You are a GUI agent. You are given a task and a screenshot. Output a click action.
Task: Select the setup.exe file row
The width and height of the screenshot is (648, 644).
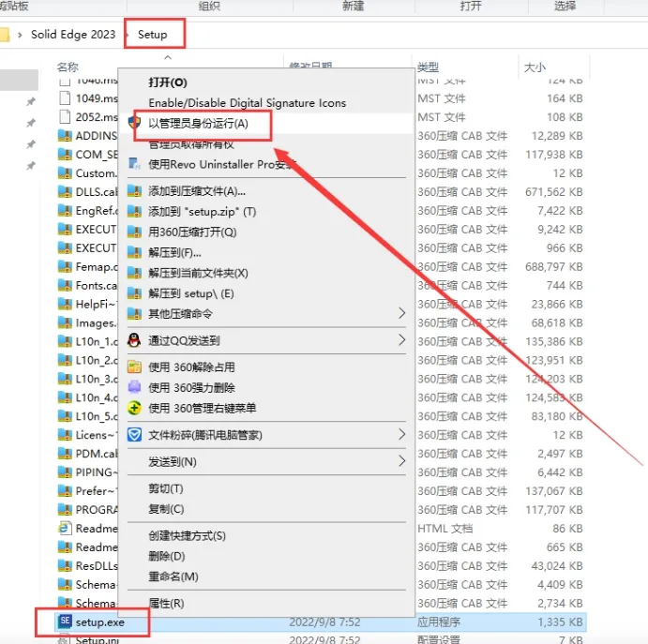click(x=321, y=622)
